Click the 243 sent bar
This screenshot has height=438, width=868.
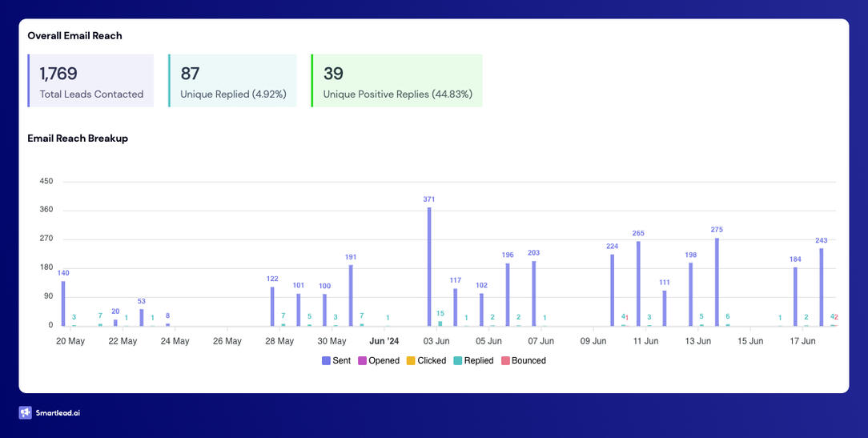[821, 287]
